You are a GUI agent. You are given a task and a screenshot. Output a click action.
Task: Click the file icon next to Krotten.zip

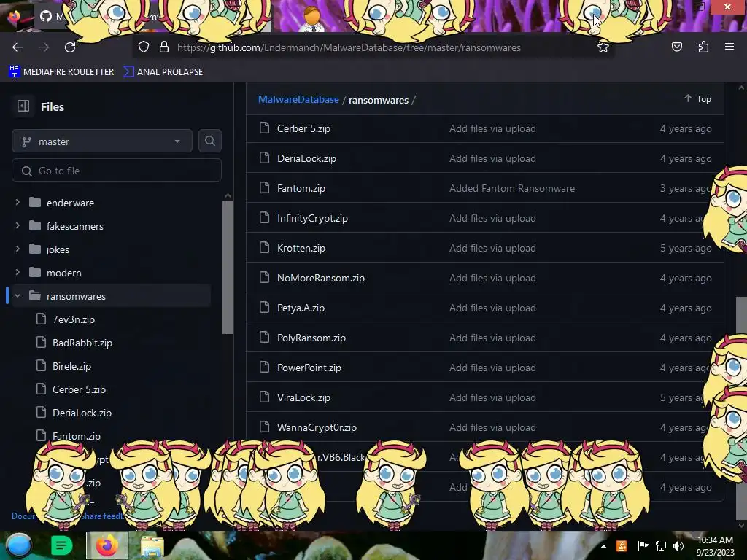pyautogui.click(x=264, y=248)
